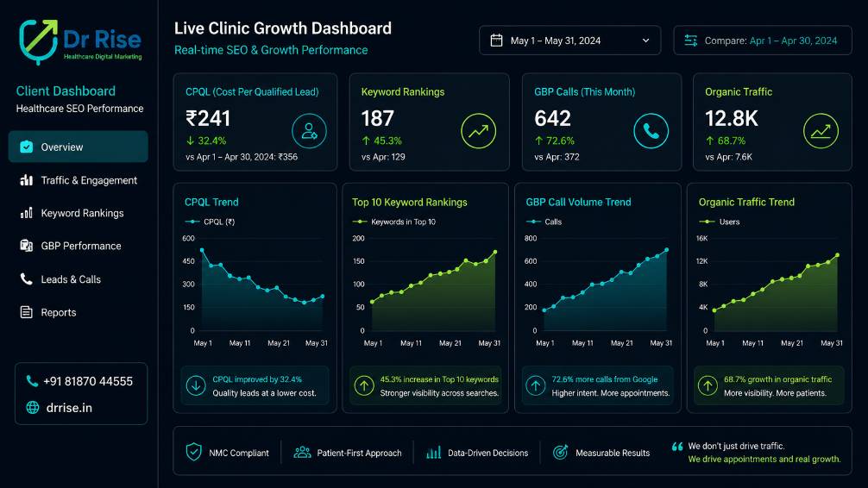
Task: Click the Patient-First Approach people icon
Action: 302,452
